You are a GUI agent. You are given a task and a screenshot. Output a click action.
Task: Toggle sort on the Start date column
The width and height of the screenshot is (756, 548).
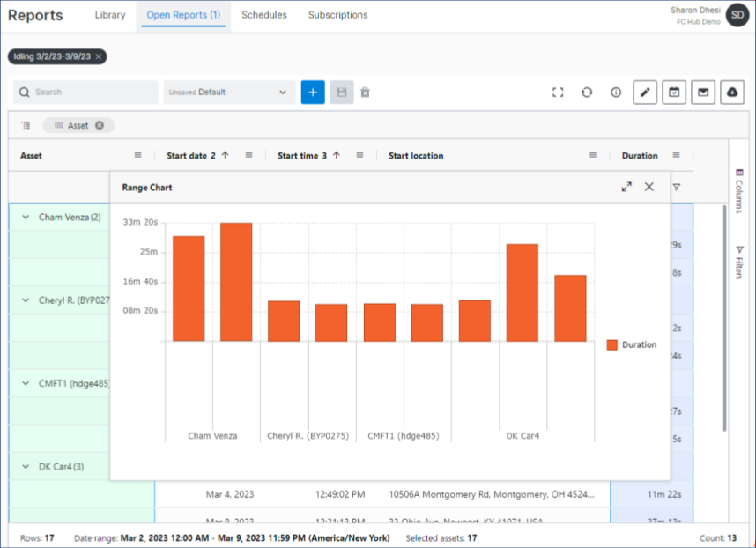(x=191, y=156)
